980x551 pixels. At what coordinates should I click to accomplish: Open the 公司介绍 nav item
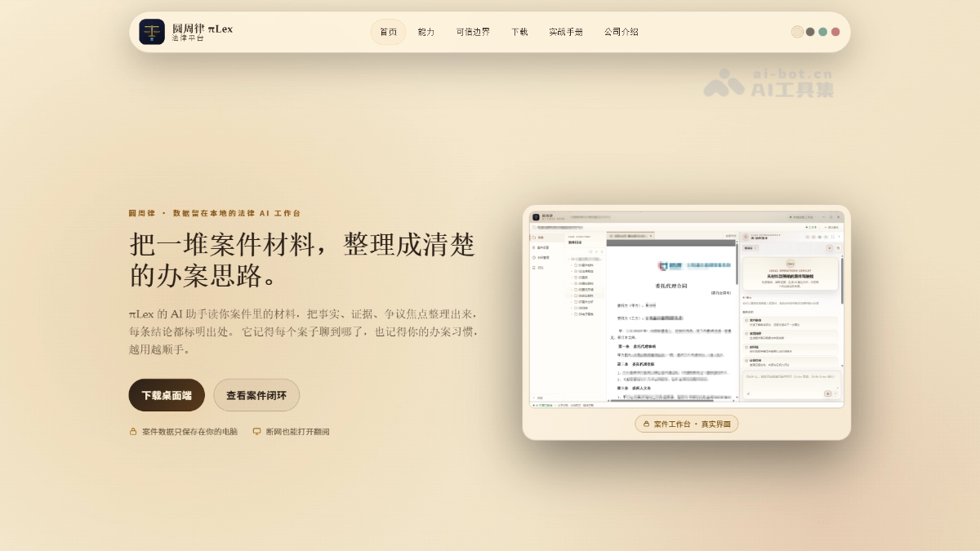[621, 32]
